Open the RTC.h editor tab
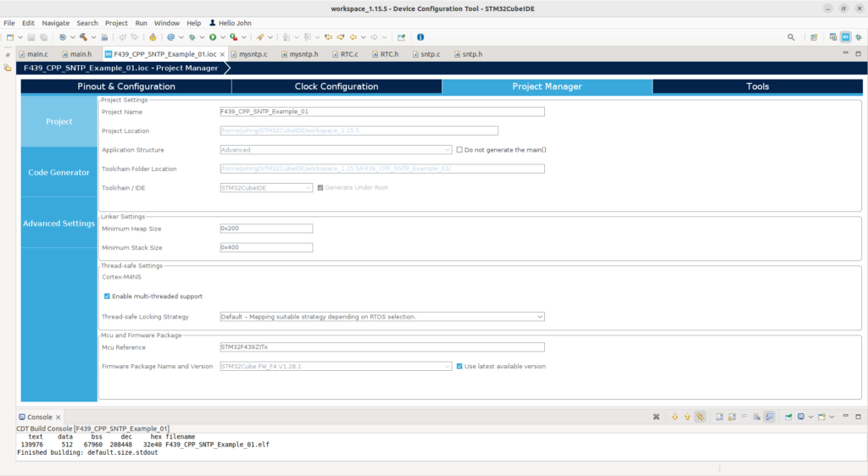The height and width of the screenshot is (476, 868). coord(386,54)
